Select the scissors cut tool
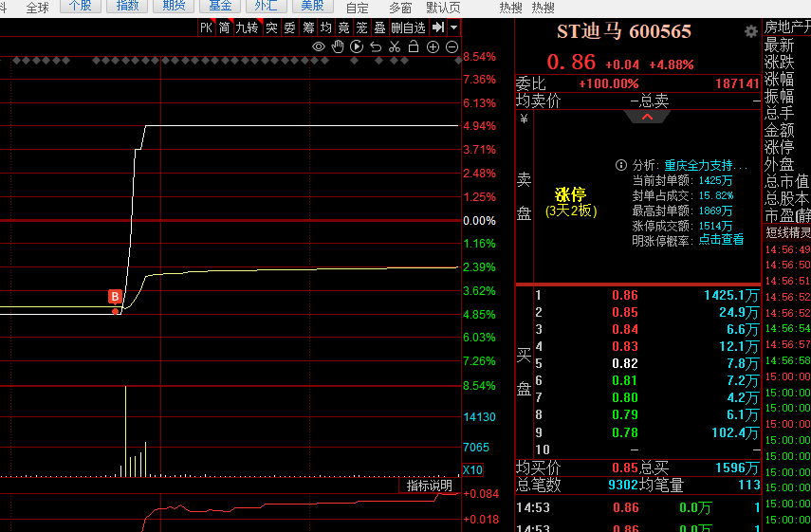Viewport: 811px width, 532px height. click(x=395, y=47)
